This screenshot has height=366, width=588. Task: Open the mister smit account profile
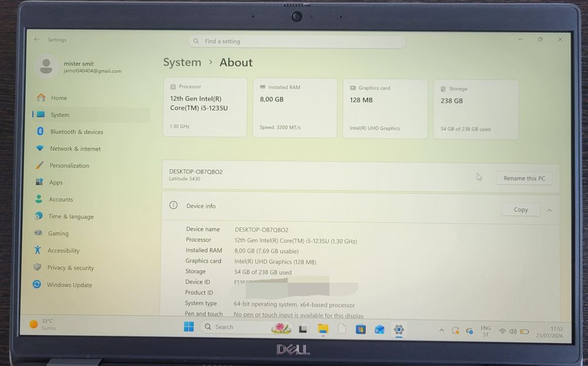(x=79, y=67)
